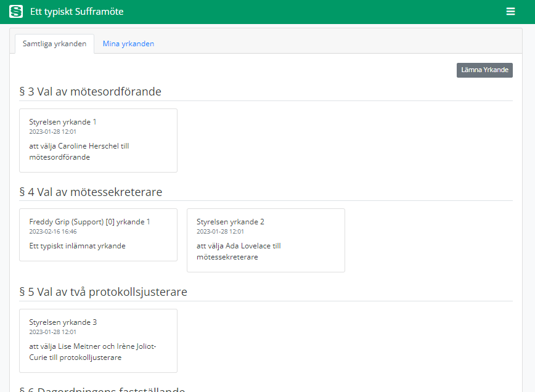535x392 pixels.
Task: Switch to the Samtliga yrkanden tab
Action: (x=54, y=44)
